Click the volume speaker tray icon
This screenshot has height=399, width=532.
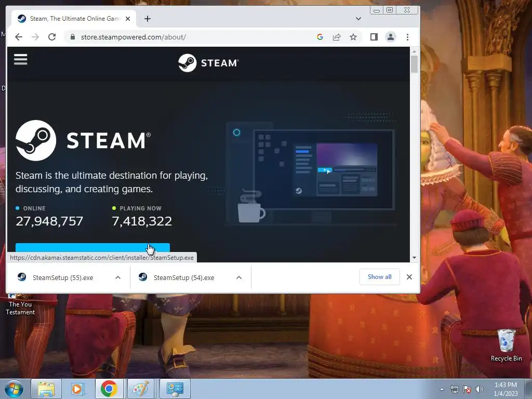(x=479, y=389)
